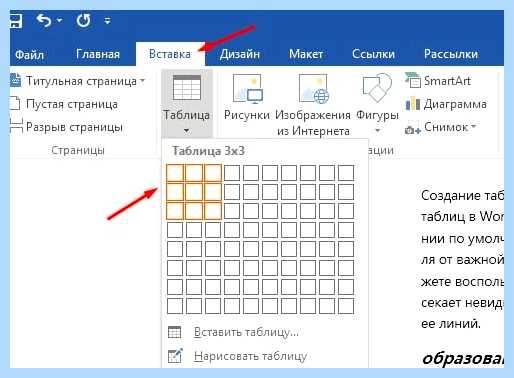Open Customize Quick Access Toolbar dropdown
Viewport: 514px width, 378px height.
point(107,21)
